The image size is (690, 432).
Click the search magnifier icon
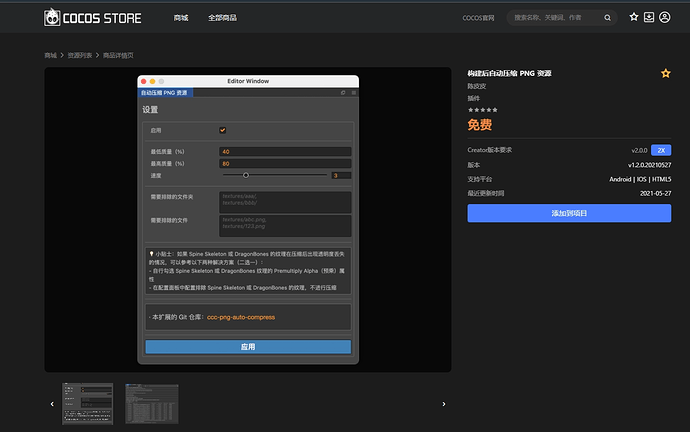[607, 18]
